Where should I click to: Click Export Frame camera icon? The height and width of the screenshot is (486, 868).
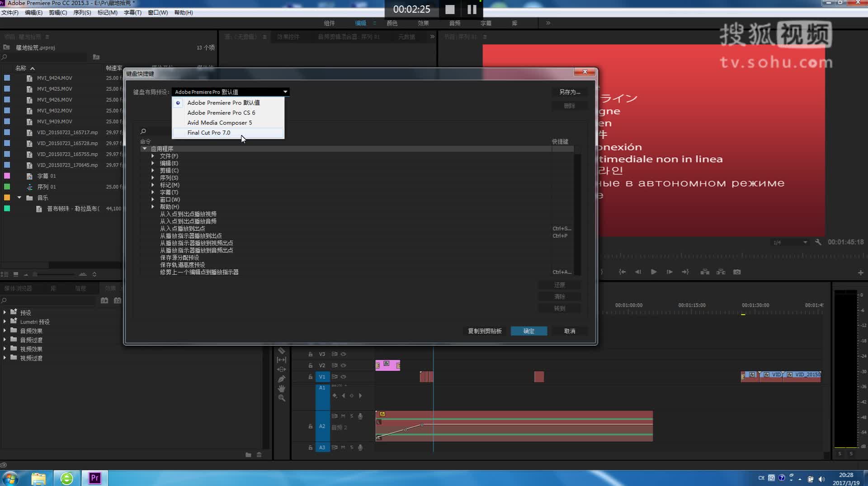tap(737, 272)
